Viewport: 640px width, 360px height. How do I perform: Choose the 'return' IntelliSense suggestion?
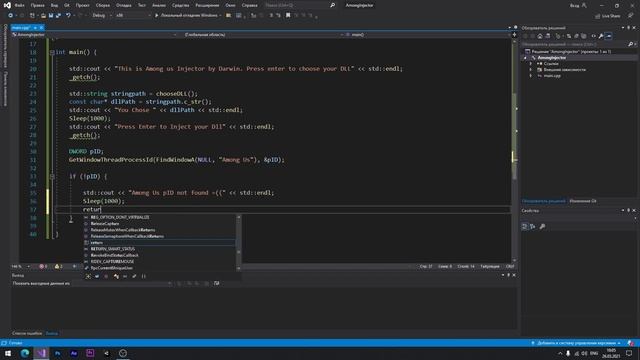159,242
